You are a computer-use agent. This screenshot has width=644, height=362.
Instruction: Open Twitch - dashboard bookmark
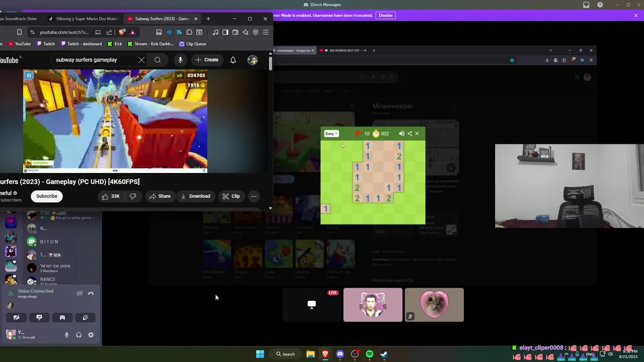pyautogui.click(x=80, y=44)
